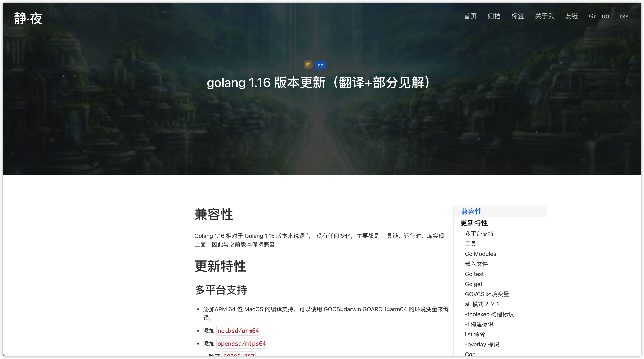Click the 原 original-post badge icon
644x359 pixels.
coord(308,65)
